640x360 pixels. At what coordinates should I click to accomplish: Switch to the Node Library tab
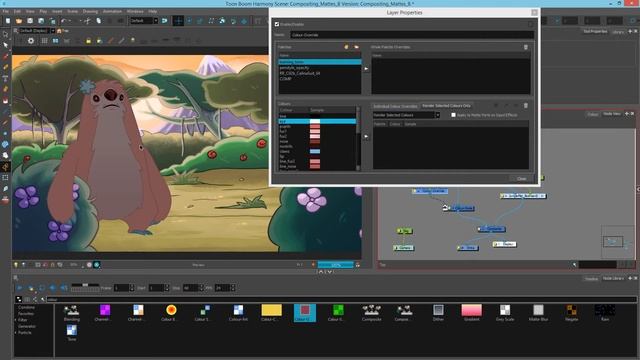tap(613, 278)
